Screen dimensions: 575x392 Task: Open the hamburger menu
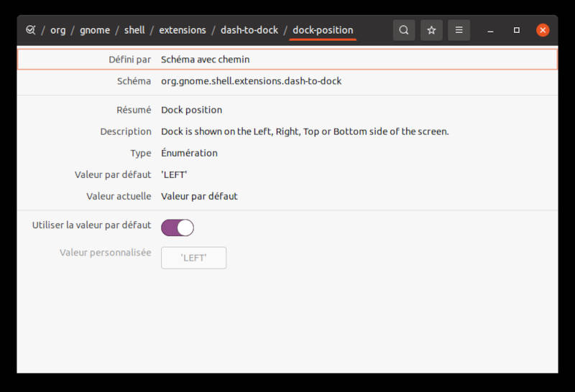click(x=459, y=30)
